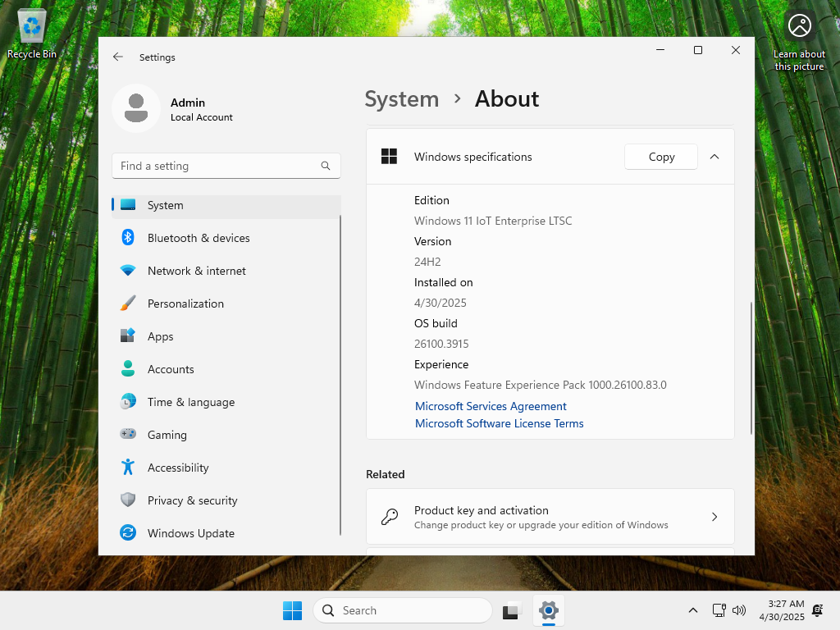Open the Personalization category label
Image resolution: width=840 pixels, height=630 pixels.
(x=186, y=304)
